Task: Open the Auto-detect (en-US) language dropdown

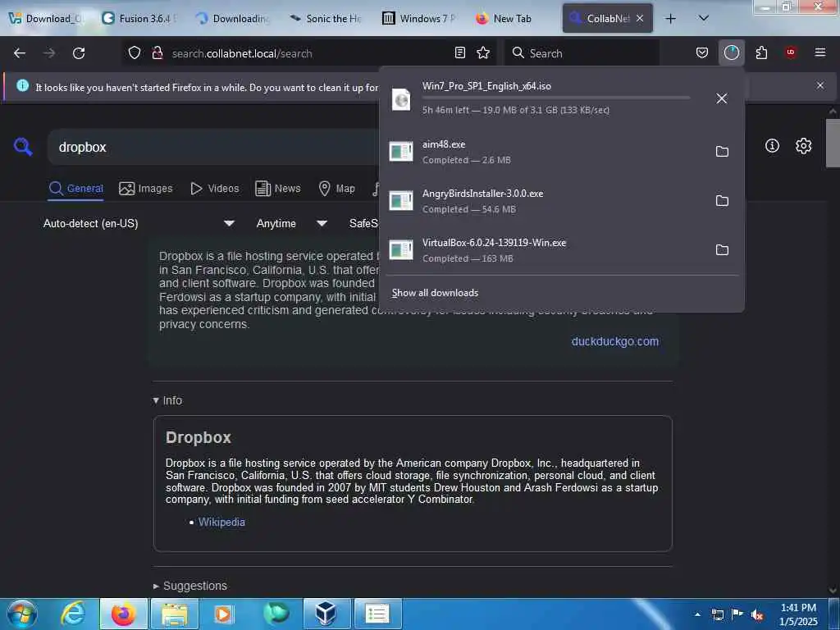Action: tap(139, 224)
